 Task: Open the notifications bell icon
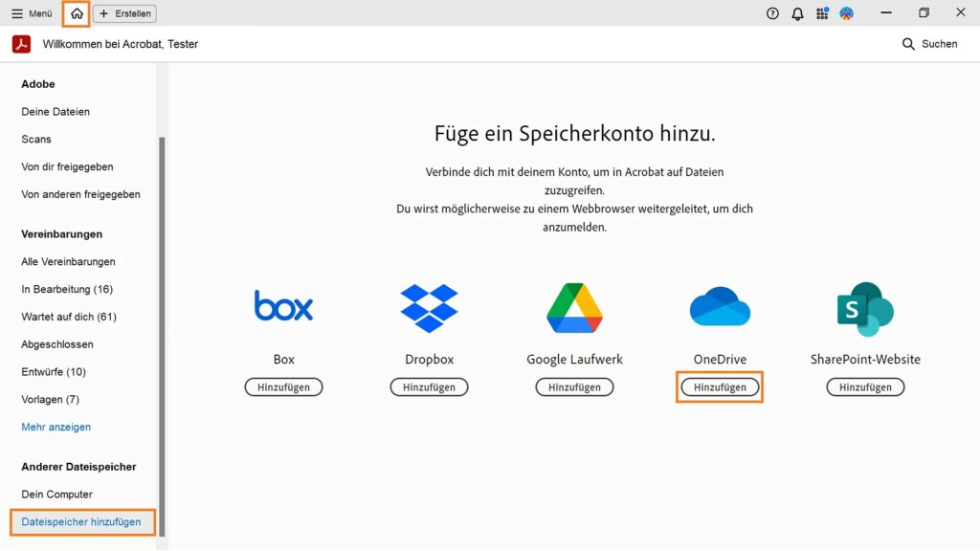click(x=797, y=13)
